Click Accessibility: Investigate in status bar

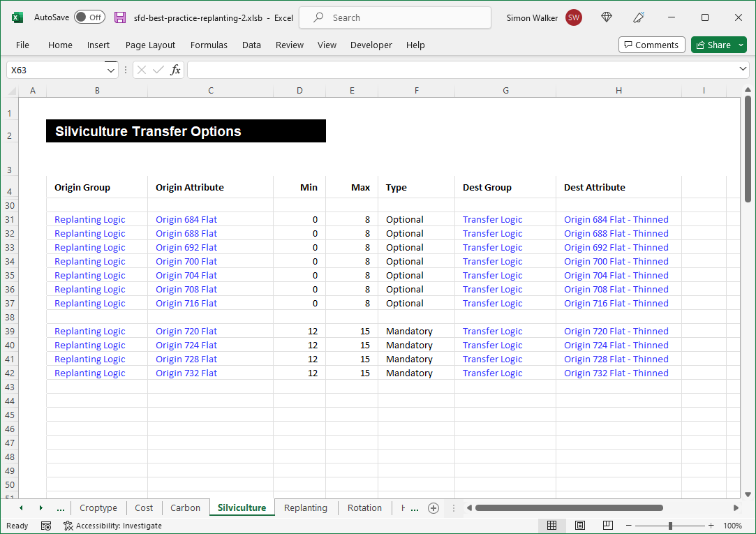pyautogui.click(x=112, y=526)
